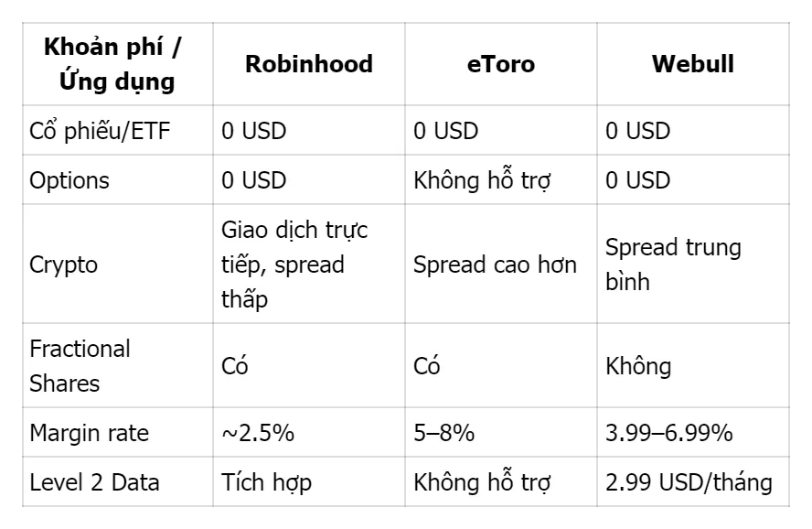Click the "Giao dịch trực tiếp, spread thấp" cell
The image size is (812, 529).
pyautogui.click(x=294, y=265)
